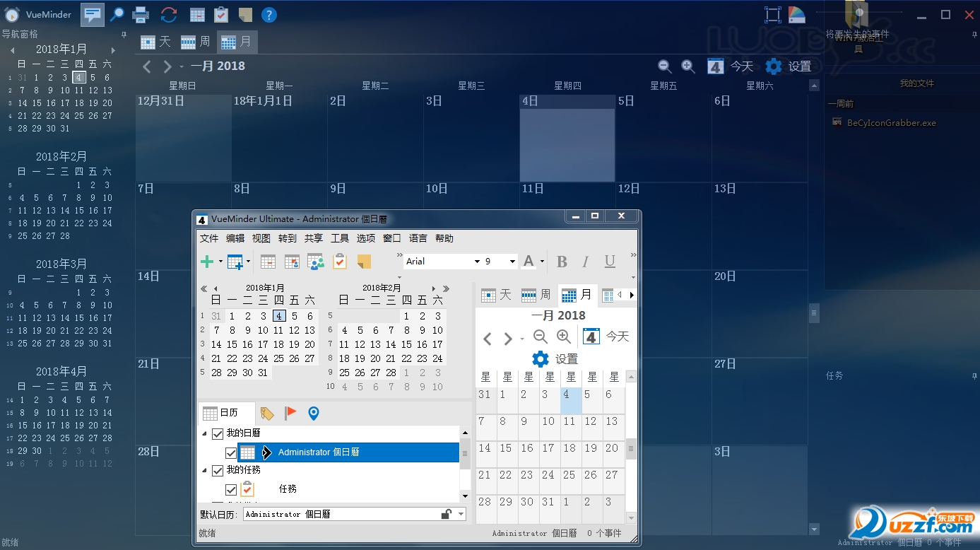The image size is (980, 550).
Task: Click the font color A icon
Action: (x=529, y=262)
